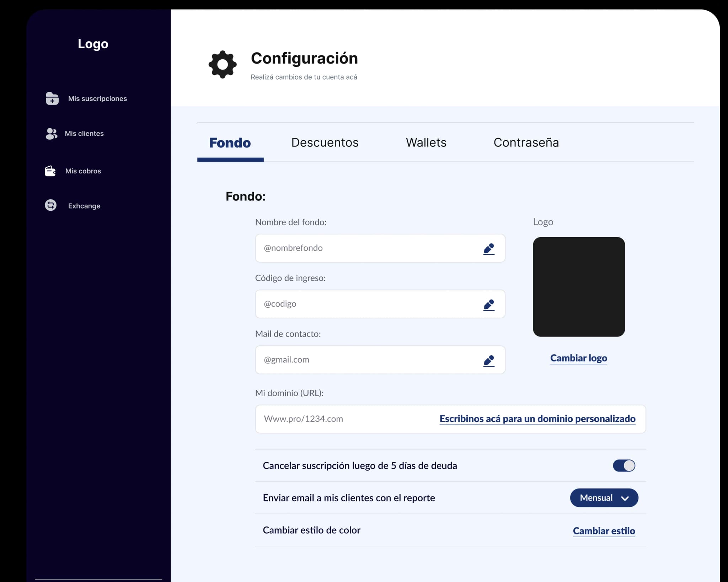Click the Mis clientes people icon

click(x=52, y=134)
